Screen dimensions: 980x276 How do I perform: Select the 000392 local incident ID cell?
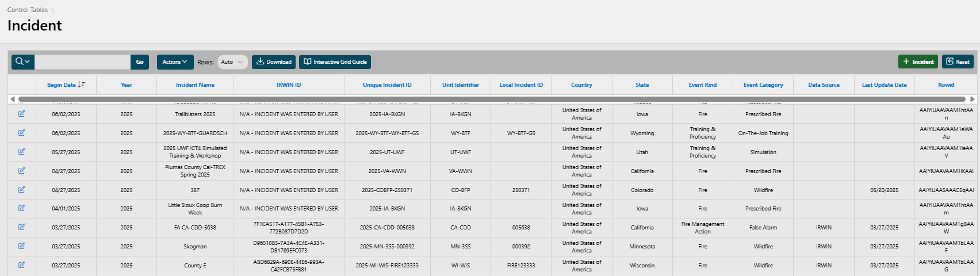click(521, 246)
